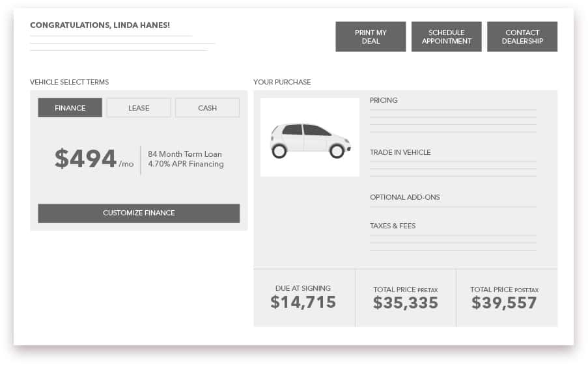Click the Print My Deal button

[371, 36]
